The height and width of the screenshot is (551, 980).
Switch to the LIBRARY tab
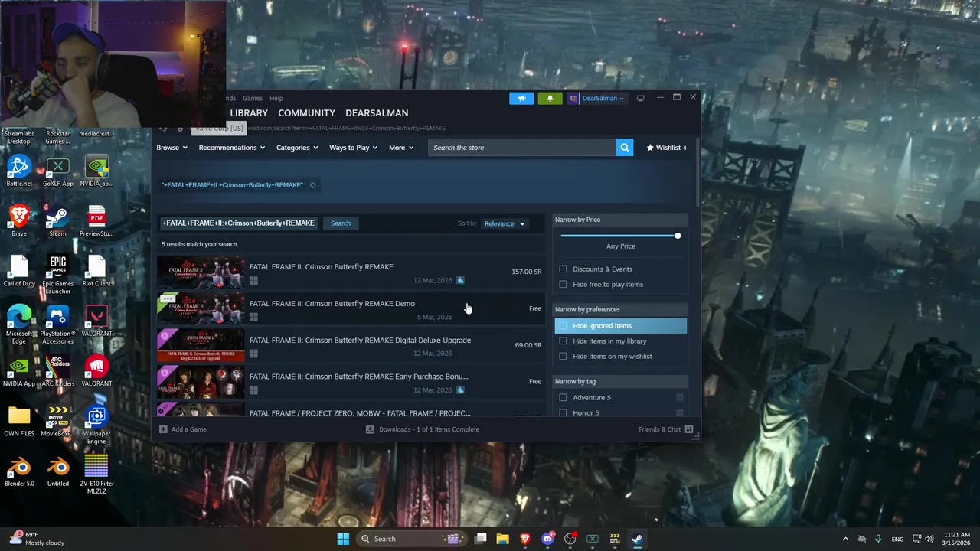point(249,113)
